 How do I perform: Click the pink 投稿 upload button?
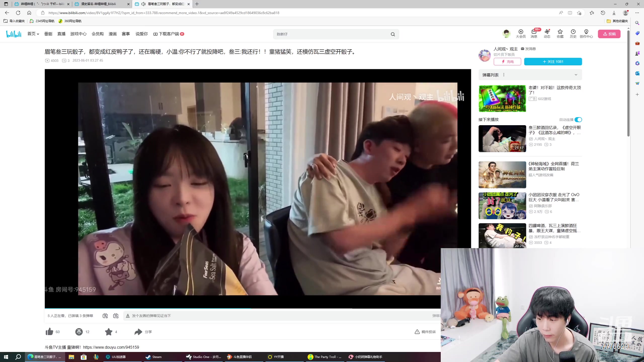click(609, 34)
